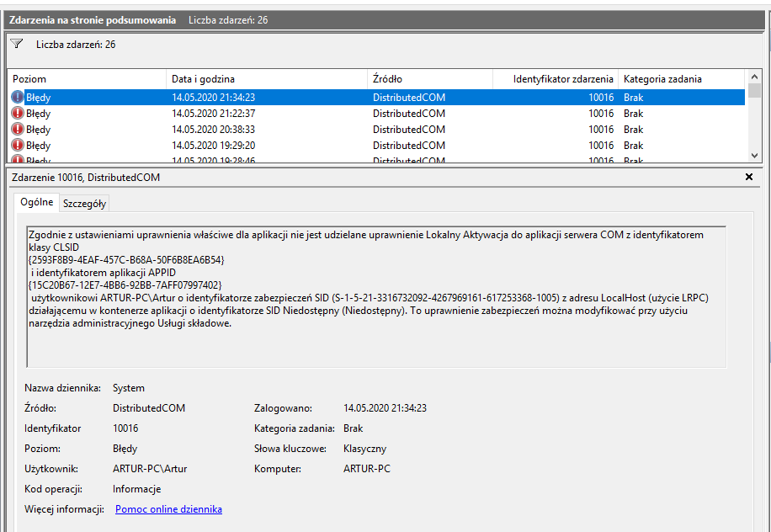Click error icon of 19:29:20 event
Screen dimensions: 771x532
click(x=18, y=146)
